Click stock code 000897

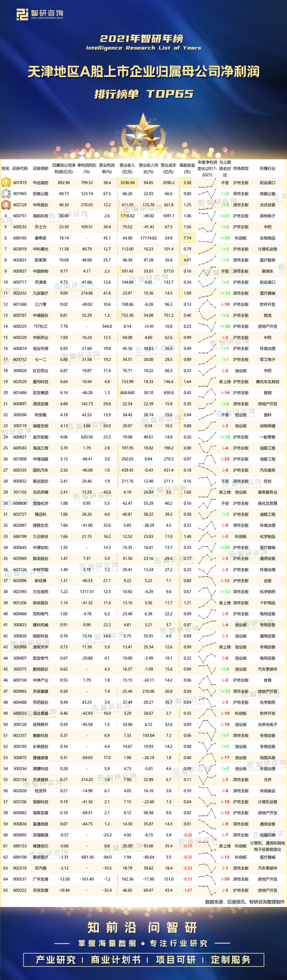(x=20, y=404)
